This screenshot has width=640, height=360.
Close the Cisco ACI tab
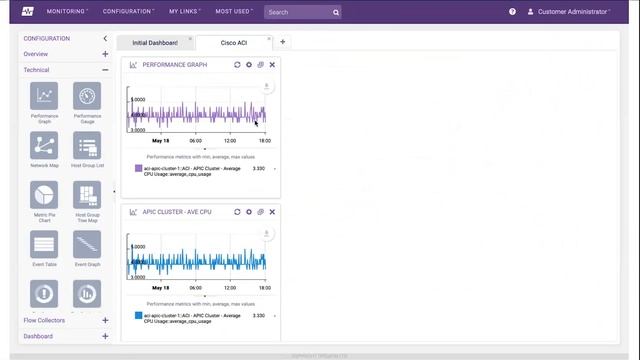coord(269,39)
